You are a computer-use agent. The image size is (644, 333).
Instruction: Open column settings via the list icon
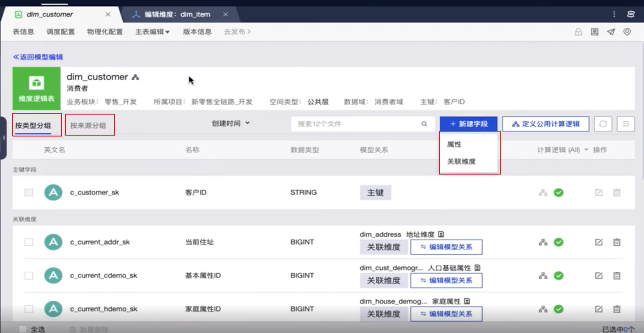(x=626, y=124)
